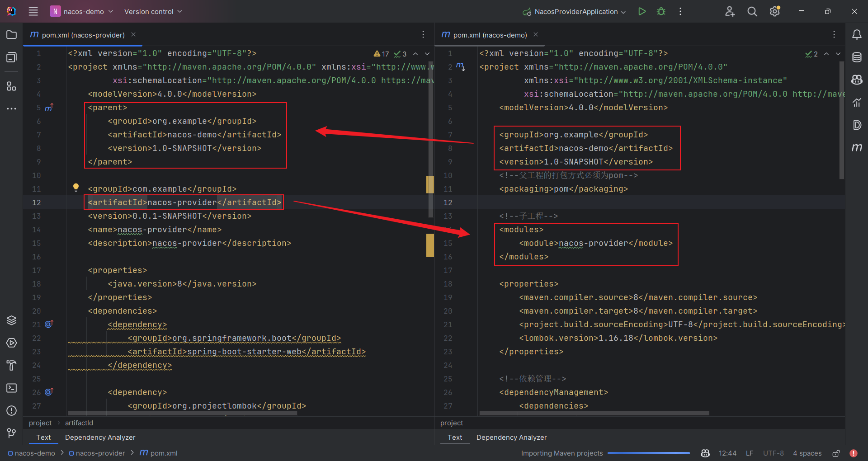Click the Importing Maven projects progress bar
This screenshot has height=461, width=868.
pyautogui.click(x=648, y=453)
